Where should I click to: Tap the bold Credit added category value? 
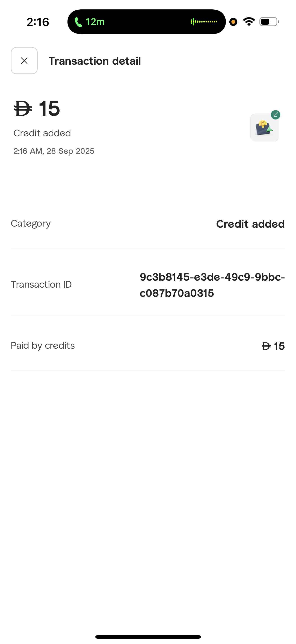pyautogui.click(x=250, y=224)
